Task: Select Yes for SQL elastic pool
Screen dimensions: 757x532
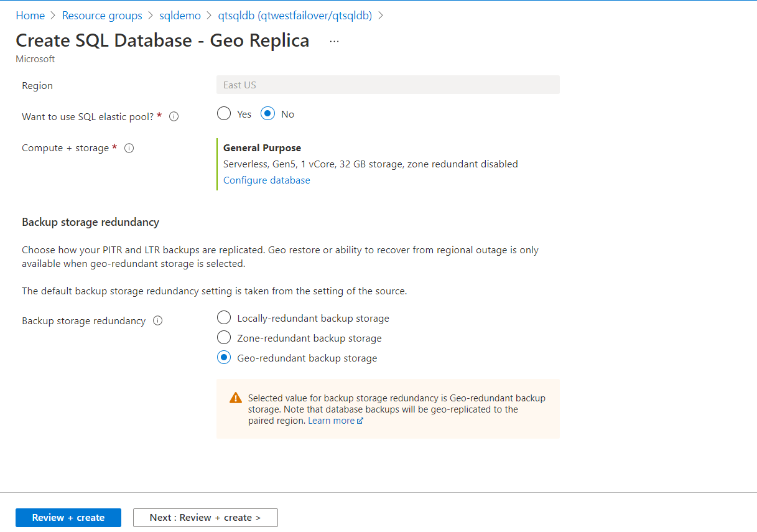Action: coord(224,114)
